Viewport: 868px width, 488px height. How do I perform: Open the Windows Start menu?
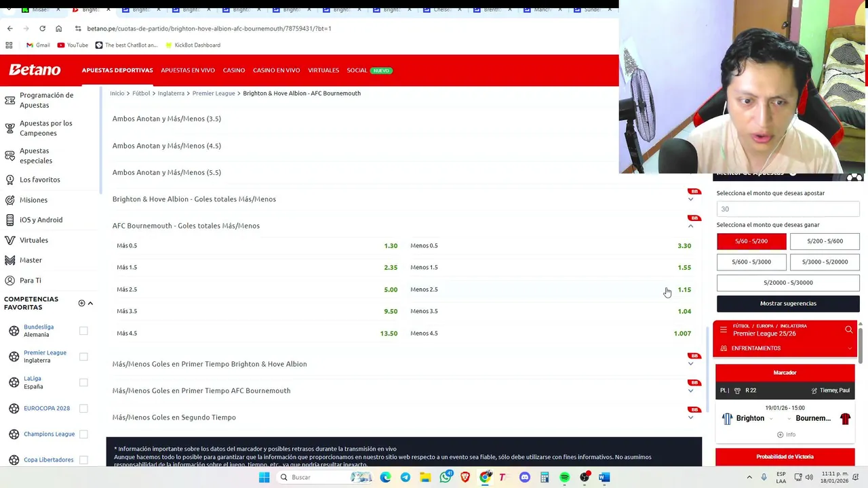click(x=264, y=477)
